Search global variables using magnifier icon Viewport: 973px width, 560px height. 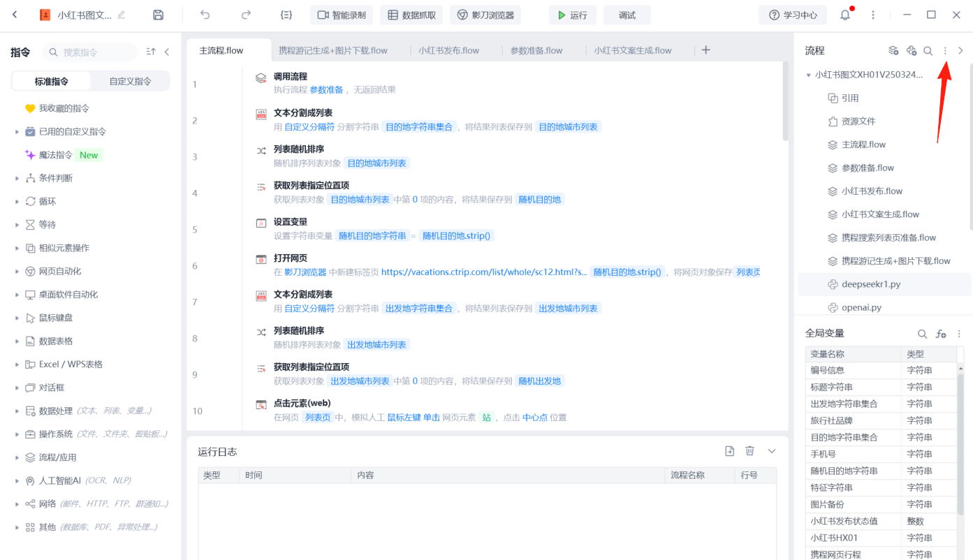point(922,334)
